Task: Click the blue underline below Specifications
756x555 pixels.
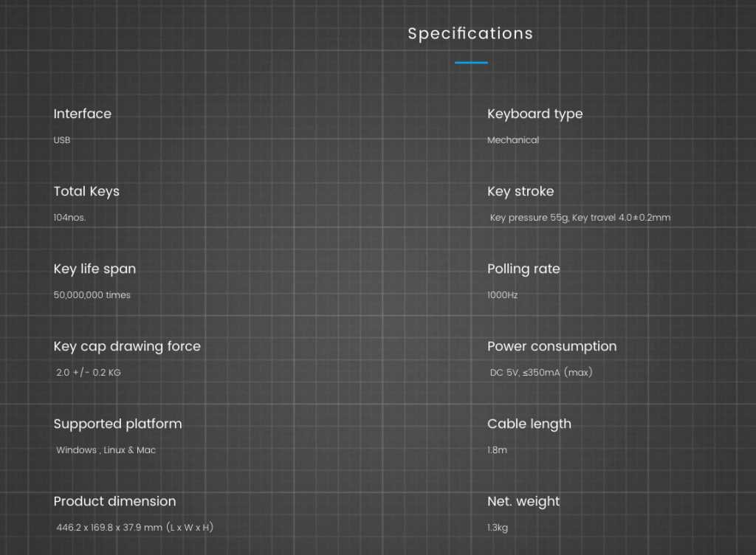Action: click(471, 63)
